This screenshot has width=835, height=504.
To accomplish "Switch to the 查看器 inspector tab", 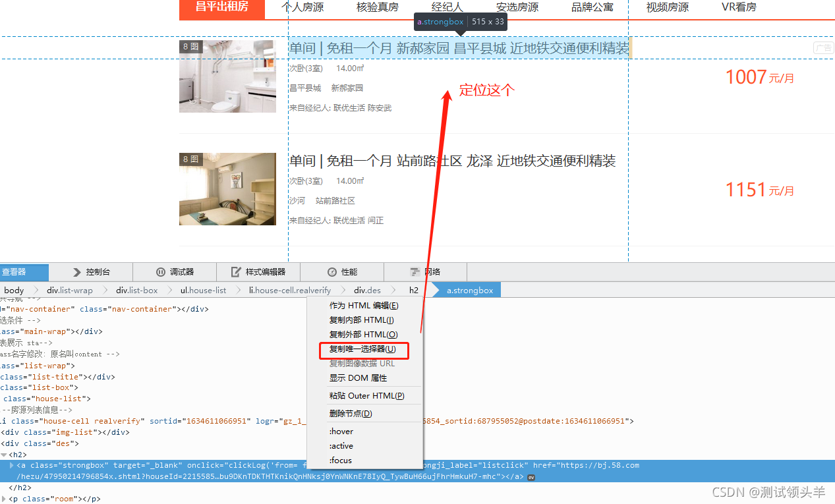I will click(16, 271).
